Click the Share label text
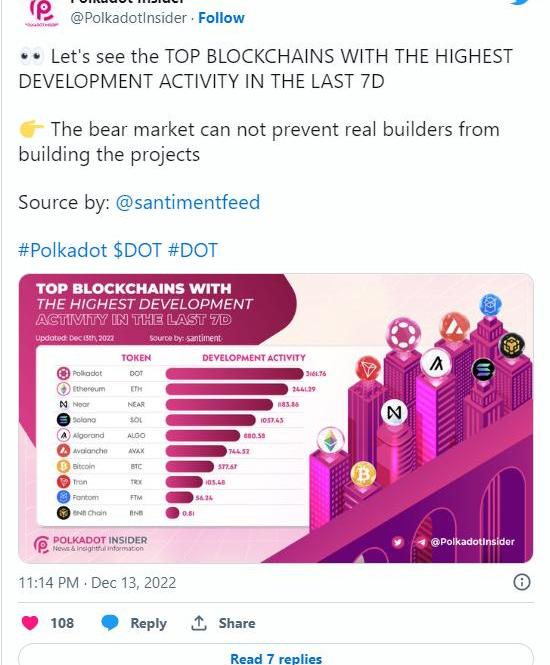Viewport: 550px width, 665px height. tap(237, 623)
